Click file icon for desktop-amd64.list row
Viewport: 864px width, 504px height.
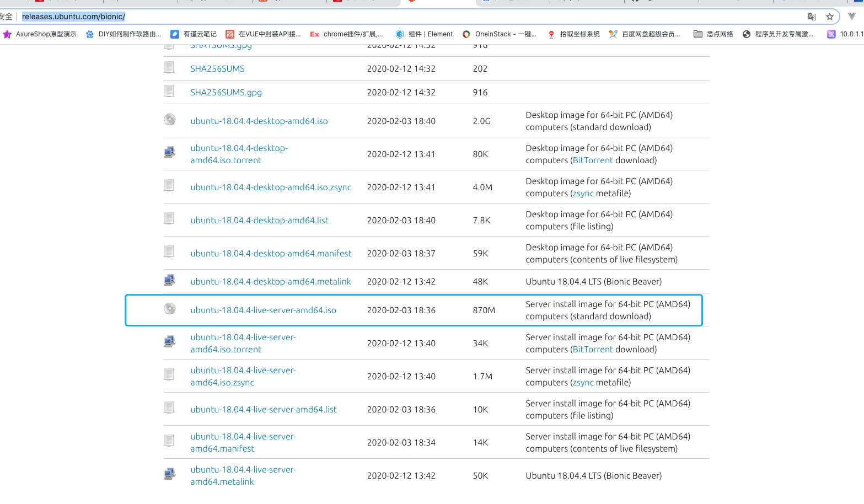coord(169,219)
